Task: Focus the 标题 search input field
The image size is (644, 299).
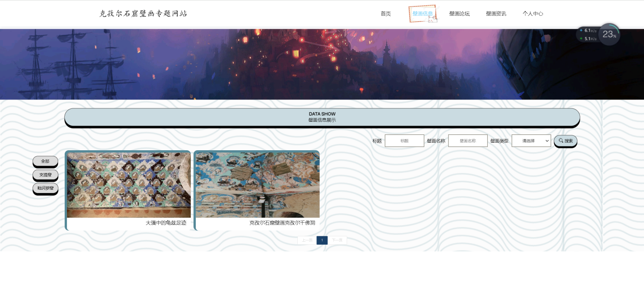Action: 404,140
